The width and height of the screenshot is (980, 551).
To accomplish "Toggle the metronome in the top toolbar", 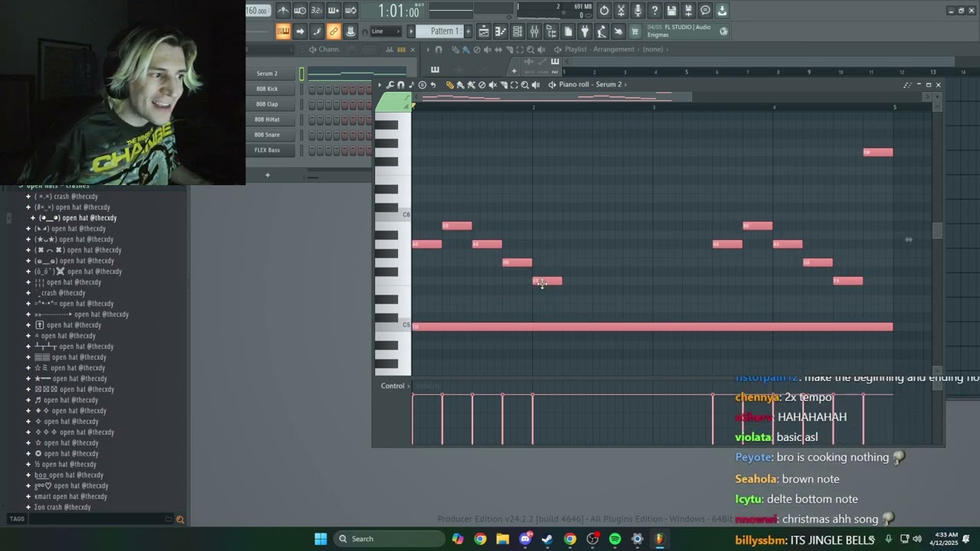I will pos(283,11).
